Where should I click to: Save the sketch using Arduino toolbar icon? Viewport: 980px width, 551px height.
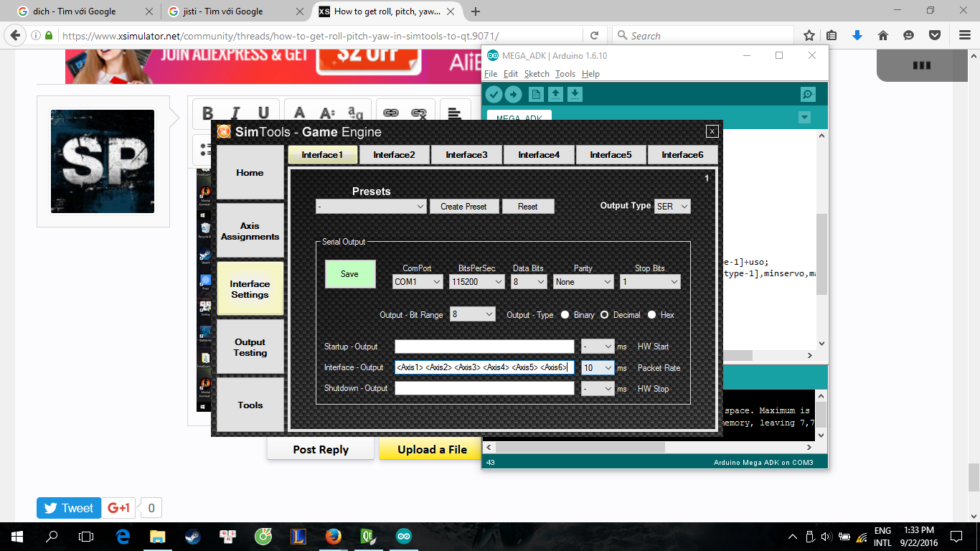[575, 94]
